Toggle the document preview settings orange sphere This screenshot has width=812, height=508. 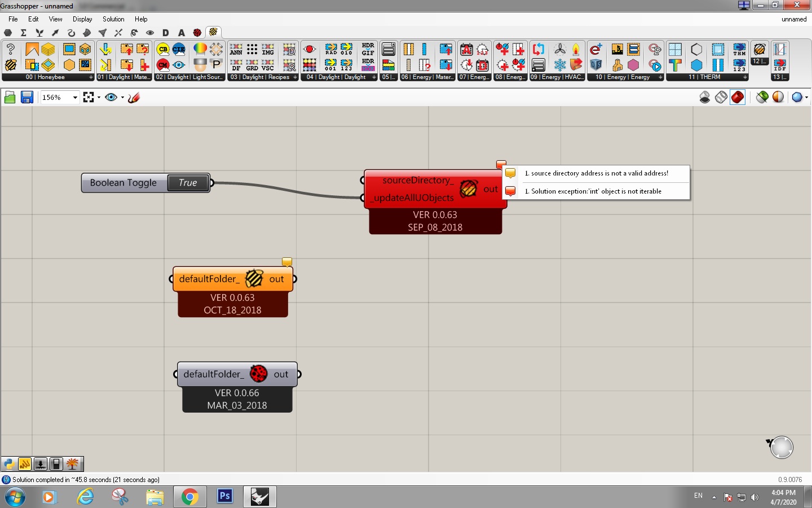(x=778, y=97)
